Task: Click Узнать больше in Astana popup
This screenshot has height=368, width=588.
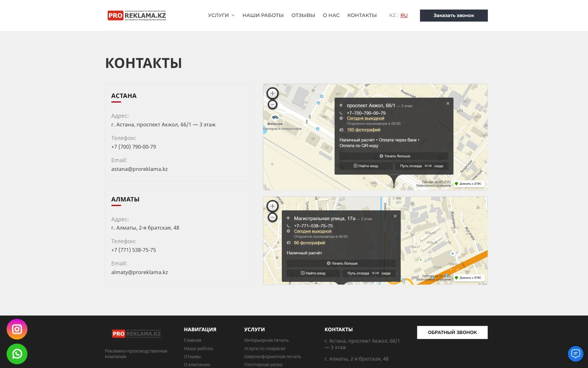Action: click(x=394, y=156)
